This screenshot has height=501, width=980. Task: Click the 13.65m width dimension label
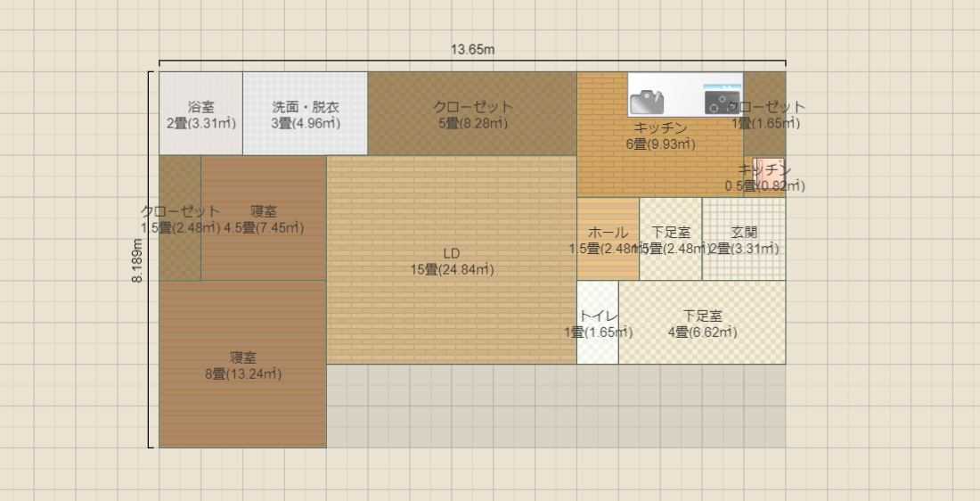(x=472, y=49)
